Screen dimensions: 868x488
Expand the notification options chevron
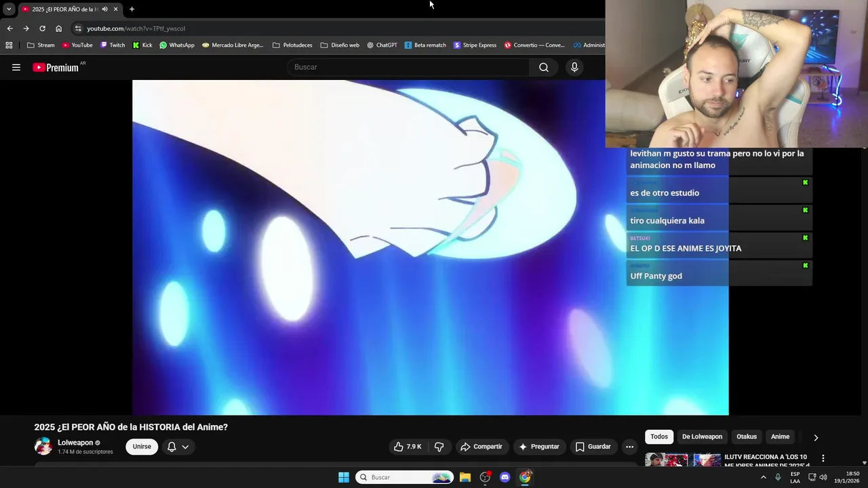185,447
